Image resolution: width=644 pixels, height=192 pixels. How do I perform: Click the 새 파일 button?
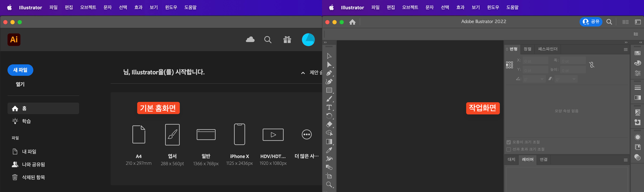pyautogui.click(x=20, y=70)
